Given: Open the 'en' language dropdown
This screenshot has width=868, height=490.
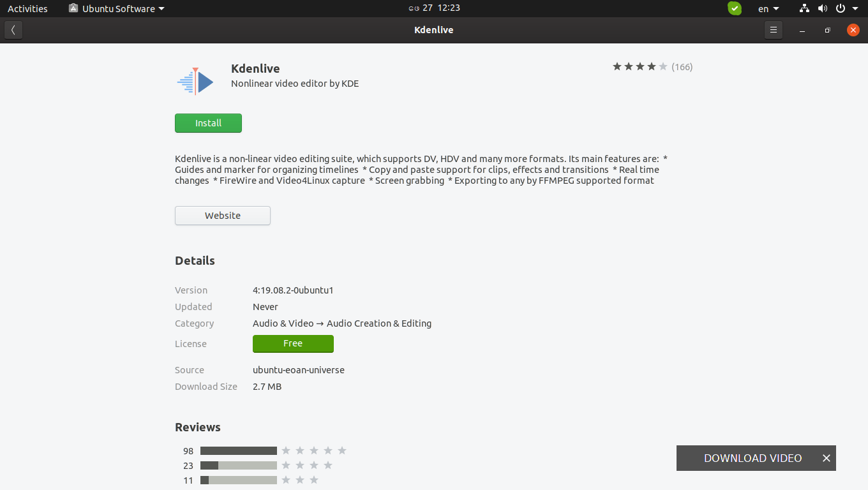Looking at the screenshot, I should tap(768, 8).
